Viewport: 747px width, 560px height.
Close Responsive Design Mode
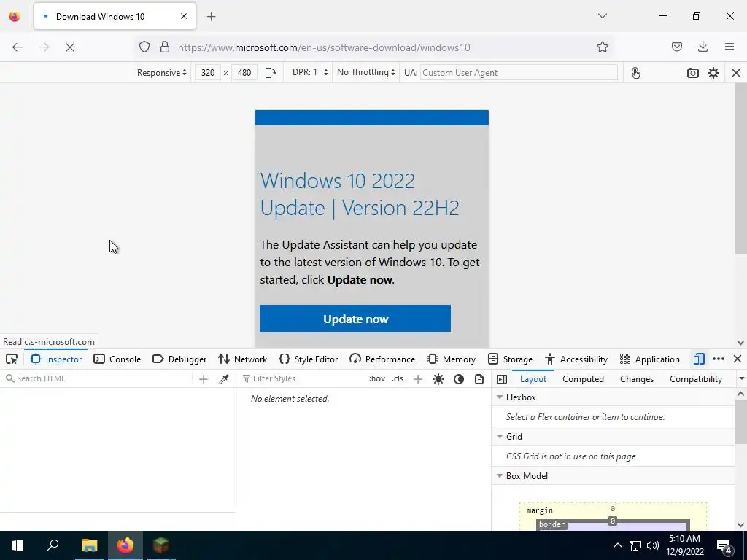[736, 73]
